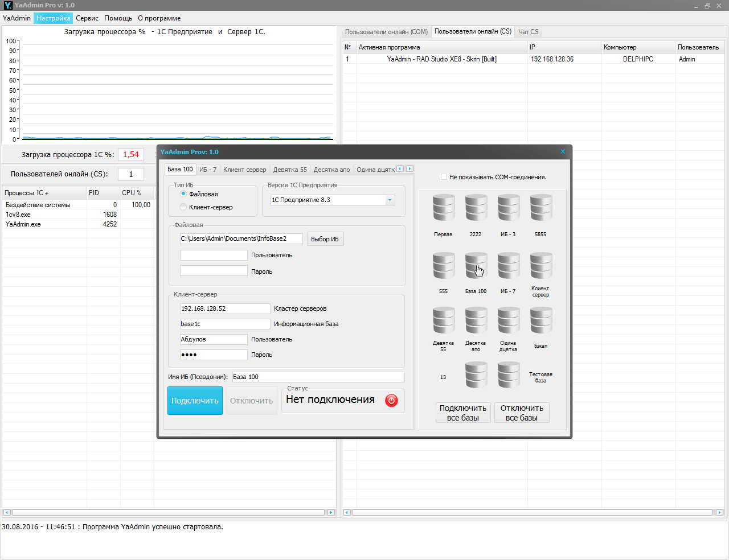
Task: Close the YaAdmin Prov dialog
Action: point(563,151)
